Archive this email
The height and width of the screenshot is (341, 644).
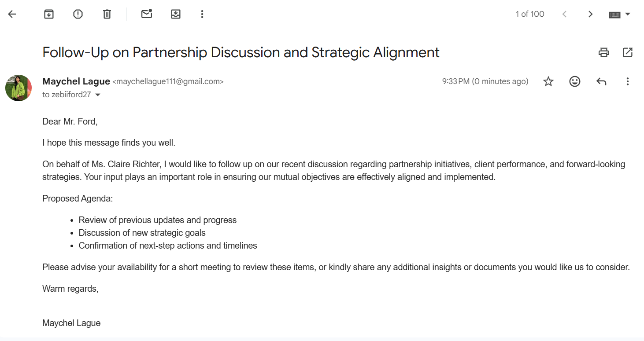click(x=49, y=14)
